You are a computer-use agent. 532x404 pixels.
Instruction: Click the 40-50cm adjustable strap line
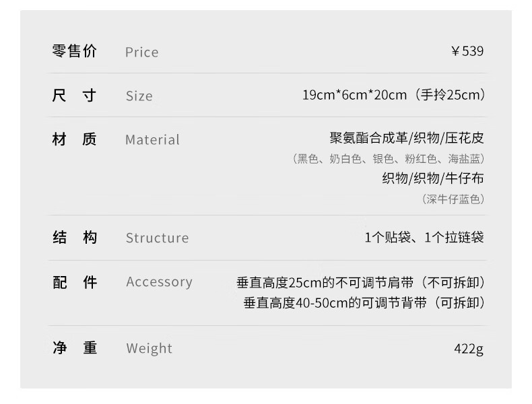tap(364, 302)
